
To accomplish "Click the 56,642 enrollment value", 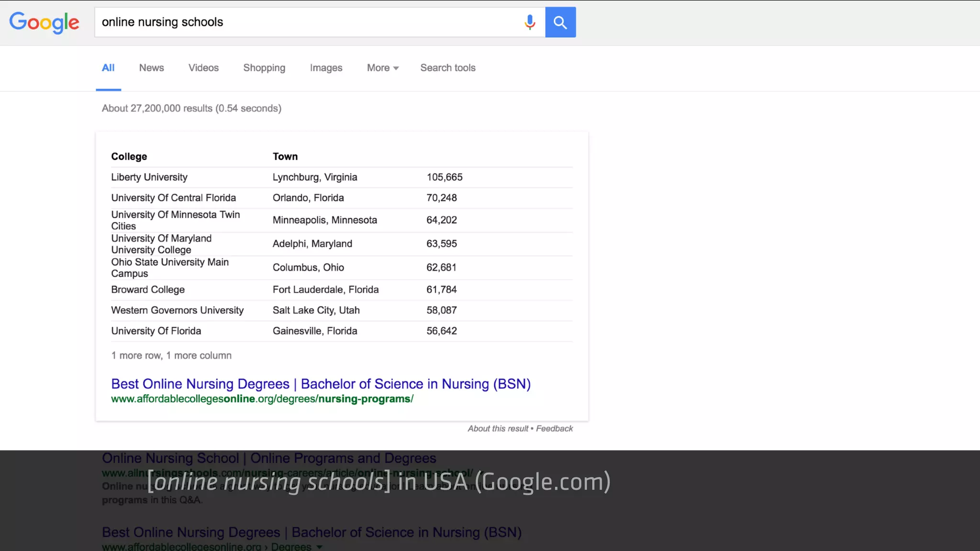I will click(442, 331).
